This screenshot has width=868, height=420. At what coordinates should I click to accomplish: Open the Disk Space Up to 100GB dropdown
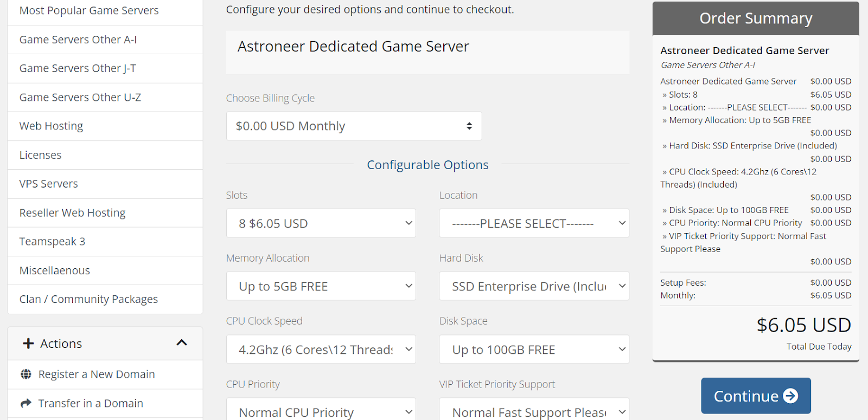click(x=534, y=350)
